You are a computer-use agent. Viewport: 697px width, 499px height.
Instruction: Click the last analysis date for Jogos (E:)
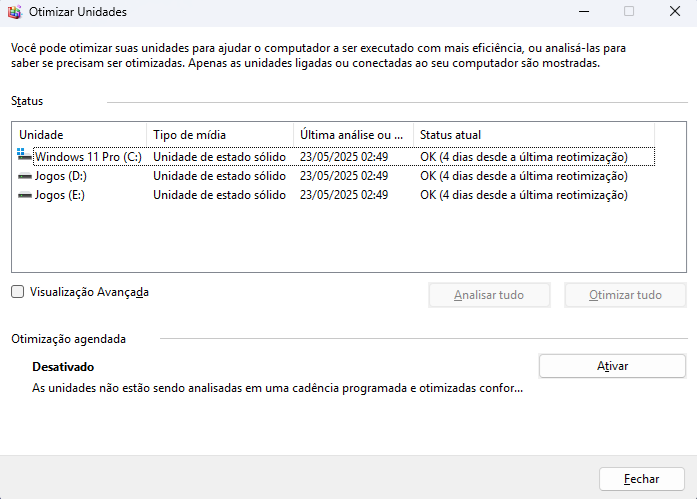coord(344,196)
